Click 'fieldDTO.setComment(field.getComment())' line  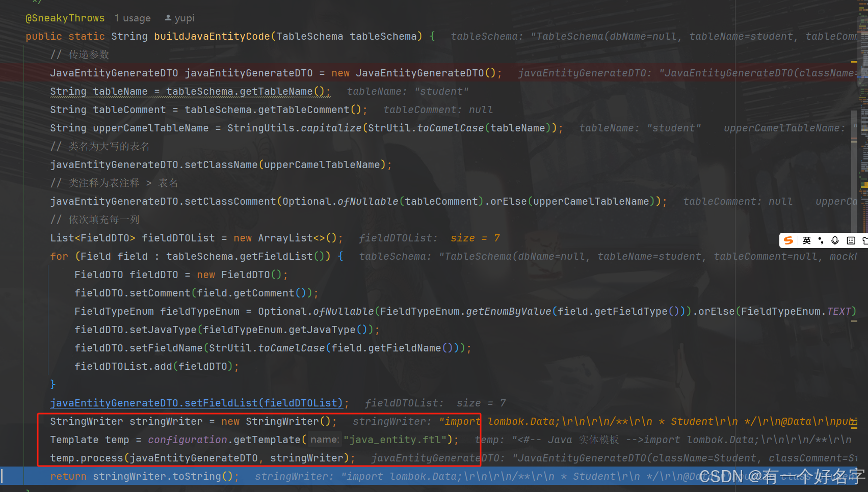(196, 293)
